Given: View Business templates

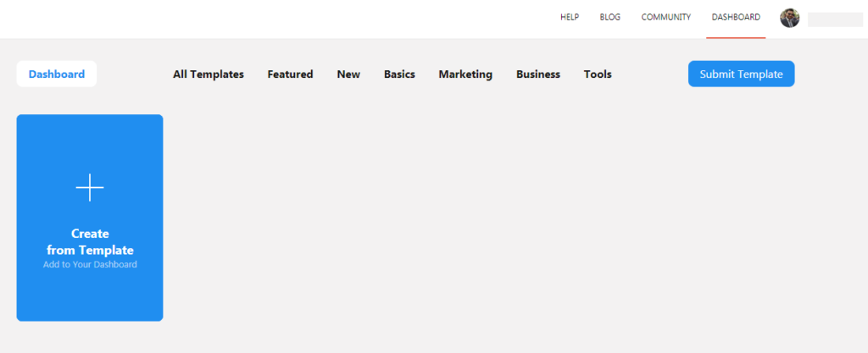Looking at the screenshot, I should [x=538, y=74].
